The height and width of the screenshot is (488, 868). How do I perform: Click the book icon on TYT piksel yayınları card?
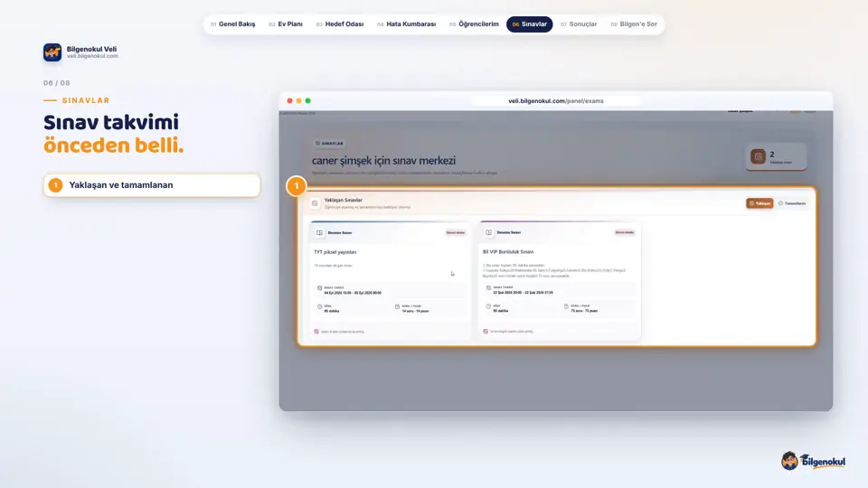coord(319,233)
